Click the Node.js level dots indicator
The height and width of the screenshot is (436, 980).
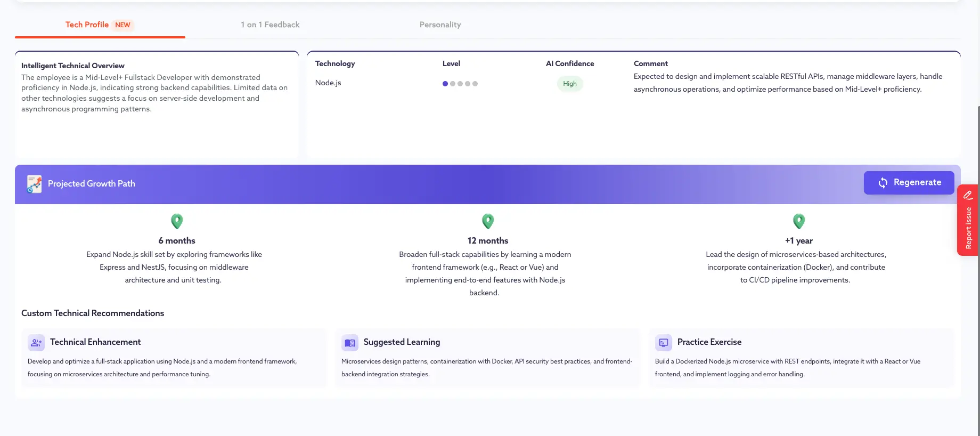[460, 84]
